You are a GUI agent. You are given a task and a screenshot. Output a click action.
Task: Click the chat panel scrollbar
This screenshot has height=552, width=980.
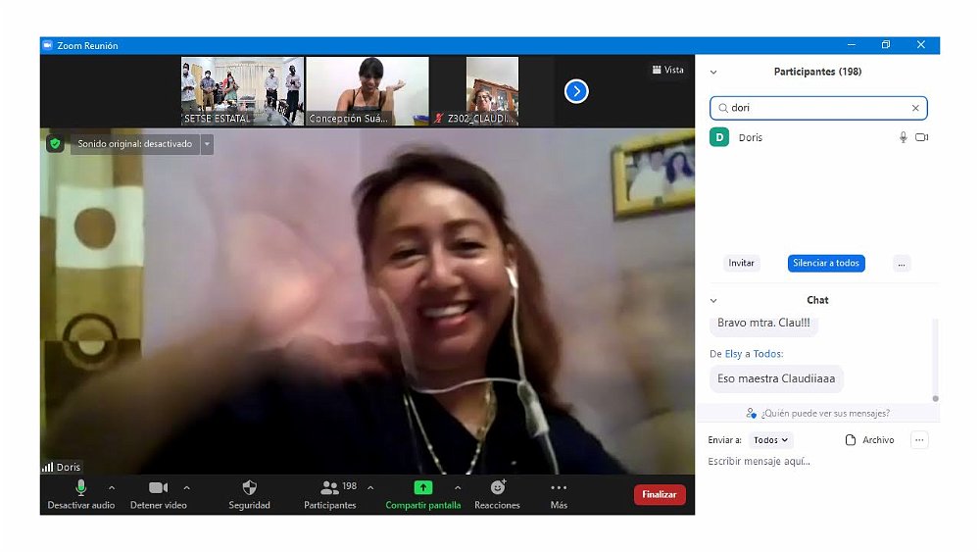point(935,359)
